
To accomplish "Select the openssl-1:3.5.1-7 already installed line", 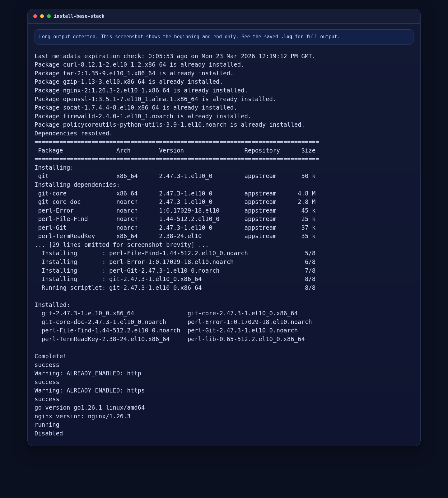I will pyautogui.click(x=155, y=99).
